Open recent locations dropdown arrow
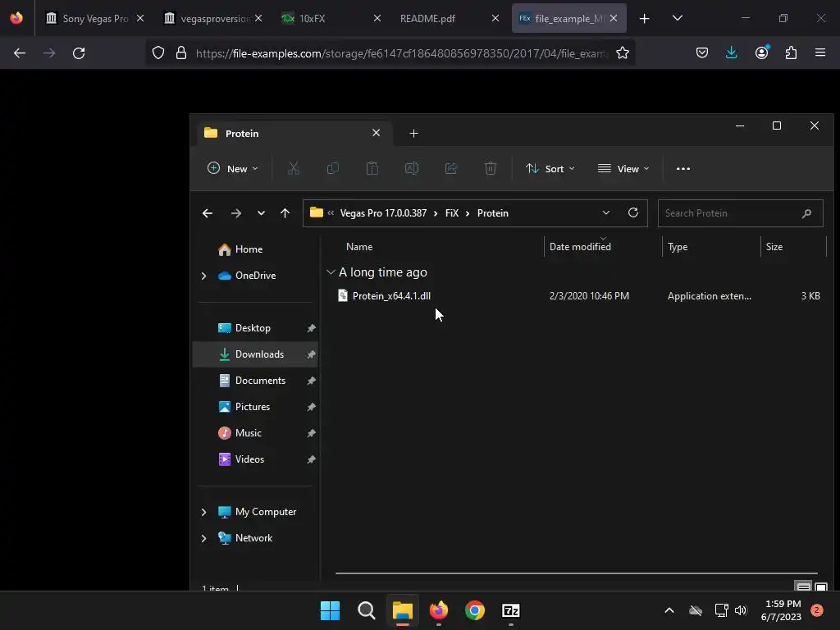This screenshot has height=630, width=840. pos(261,213)
